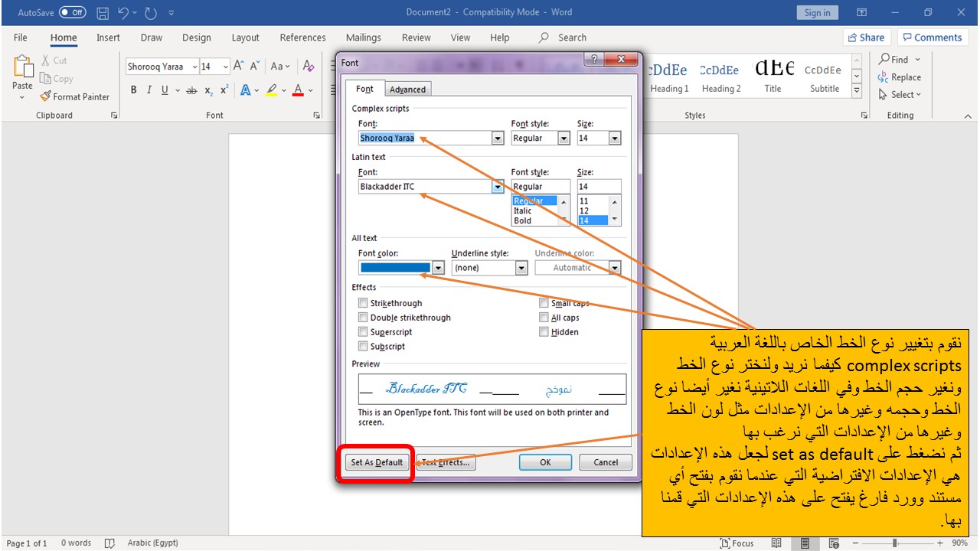
Task: Expand the Styles gallery More button
Action: pyautogui.click(x=857, y=91)
